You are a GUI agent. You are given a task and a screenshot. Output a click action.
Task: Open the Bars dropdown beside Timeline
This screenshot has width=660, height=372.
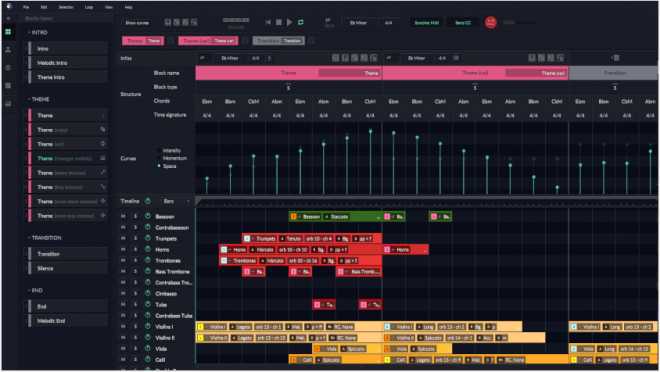click(176, 202)
